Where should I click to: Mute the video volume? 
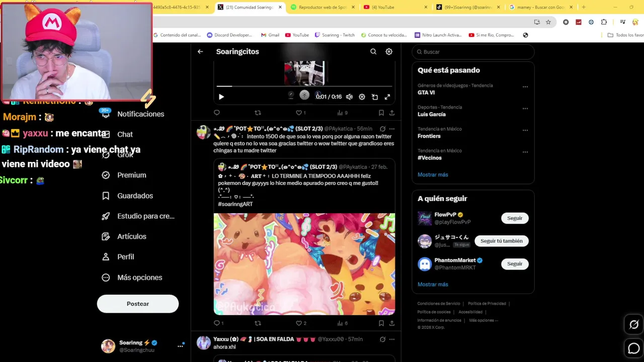(349, 97)
